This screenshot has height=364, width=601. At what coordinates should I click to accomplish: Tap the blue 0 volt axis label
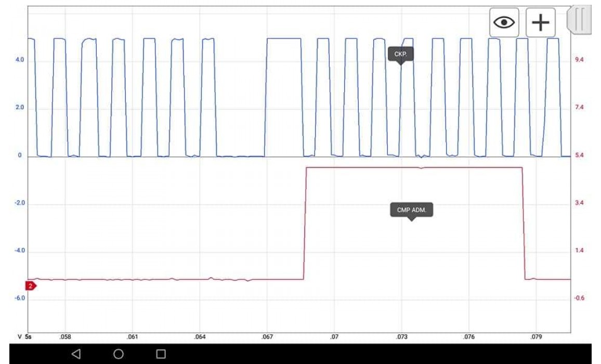pyautogui.click(x=20, y=155)
